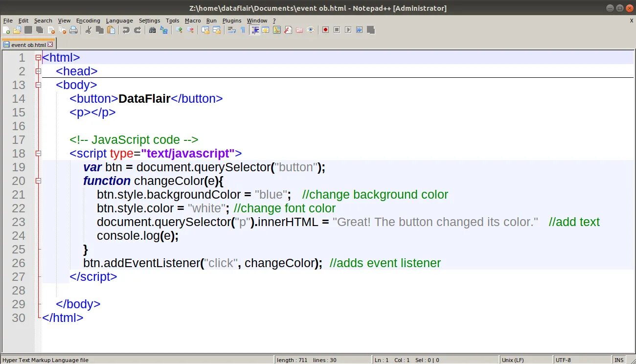This screenshot has width=636, height=364.
Task: Click the Zoom Out magnifier icon
Action: point(190,30)
